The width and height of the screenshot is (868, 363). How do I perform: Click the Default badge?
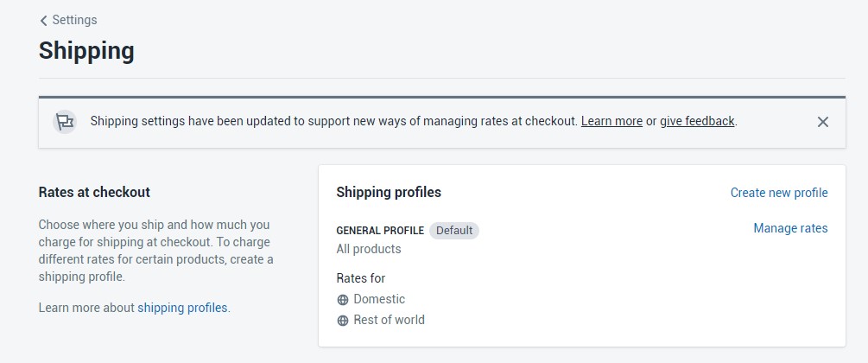tap(454, 231)
